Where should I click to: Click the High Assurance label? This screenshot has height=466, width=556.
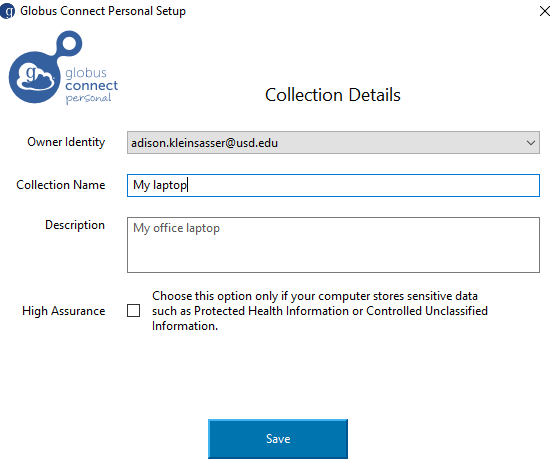click(63, 311)
